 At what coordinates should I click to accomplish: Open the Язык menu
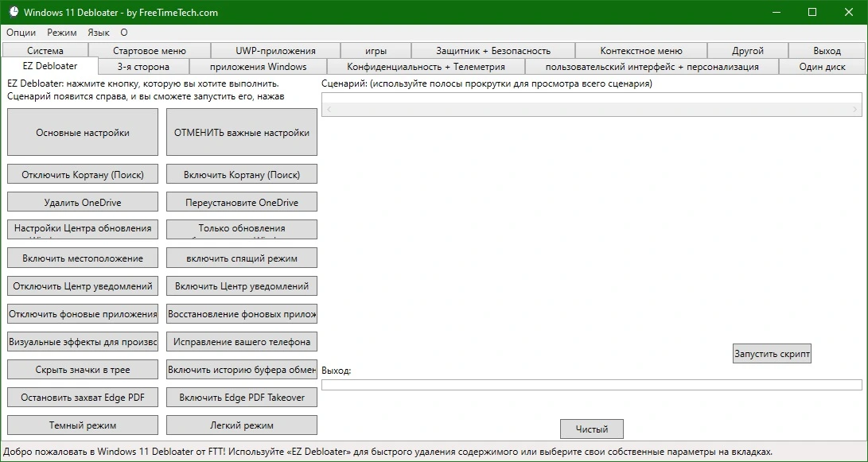(99, 33)
